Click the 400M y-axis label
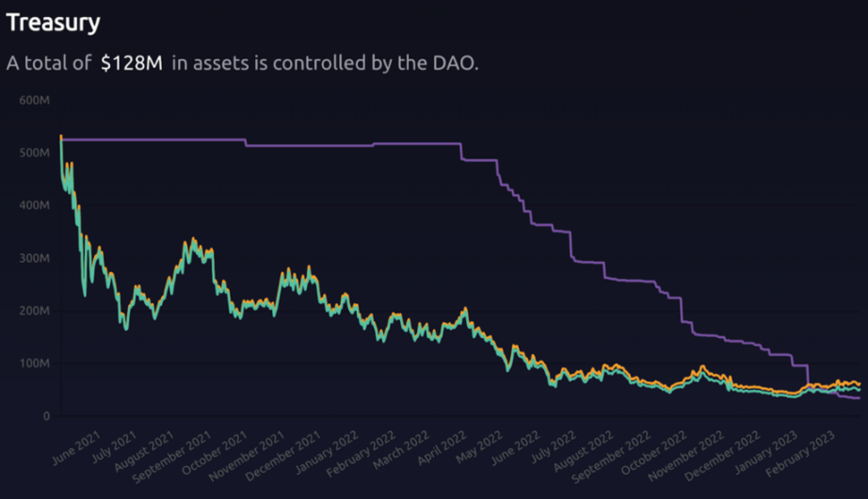Viewport: 868px width, 499px height. click(34, 205)
